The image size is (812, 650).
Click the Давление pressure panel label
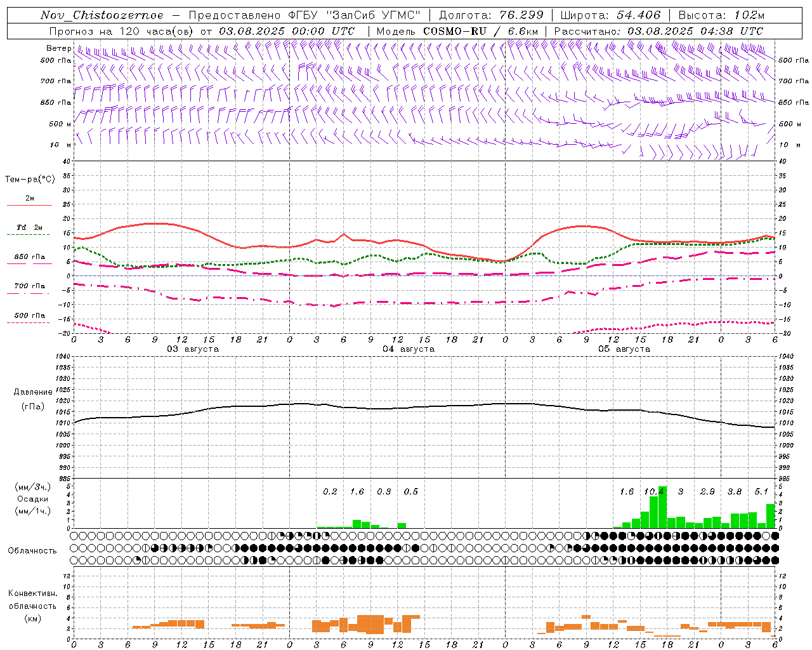tap(33, 392)
